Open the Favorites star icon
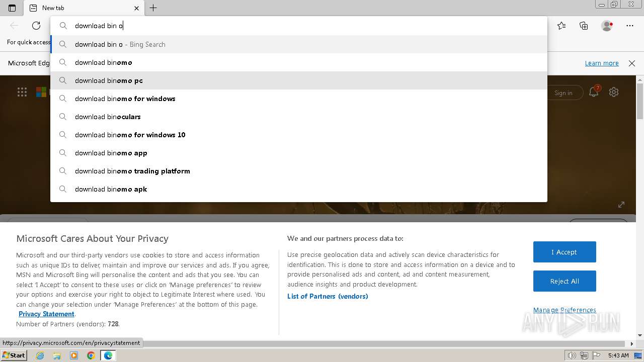This screenshot has width=644, height=362. pos(561,26)
